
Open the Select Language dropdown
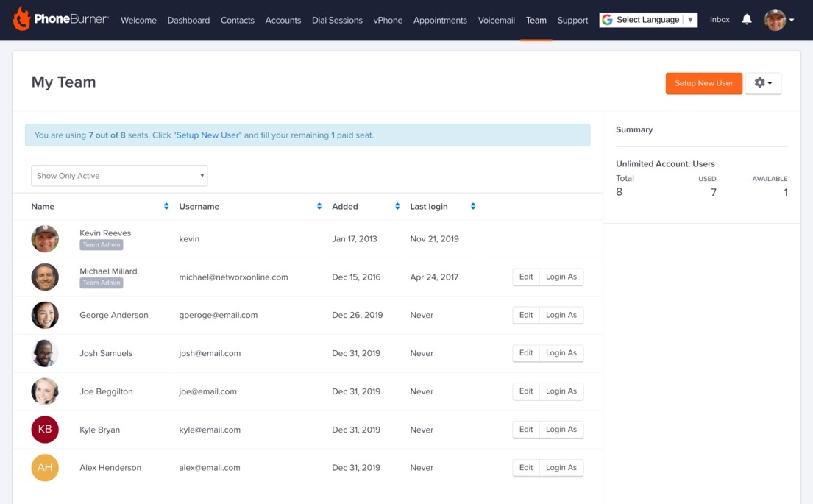(648, 20)
